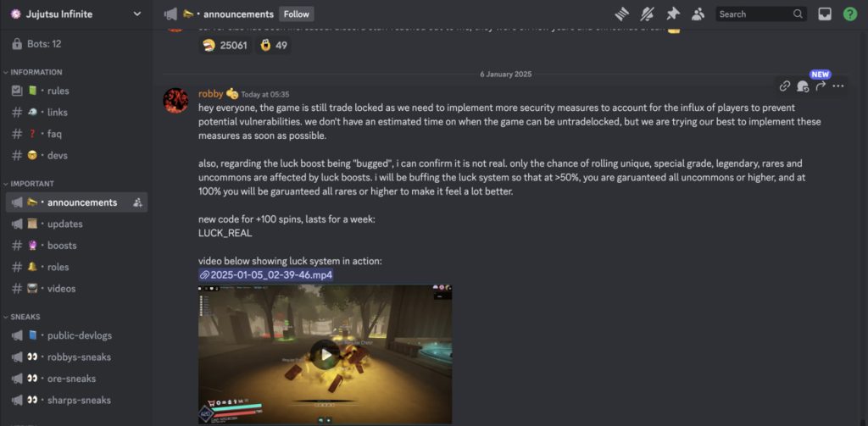Click the Follow button
Image resolution: width=868 pixels, height=426 pixels.
coord(296,14)
